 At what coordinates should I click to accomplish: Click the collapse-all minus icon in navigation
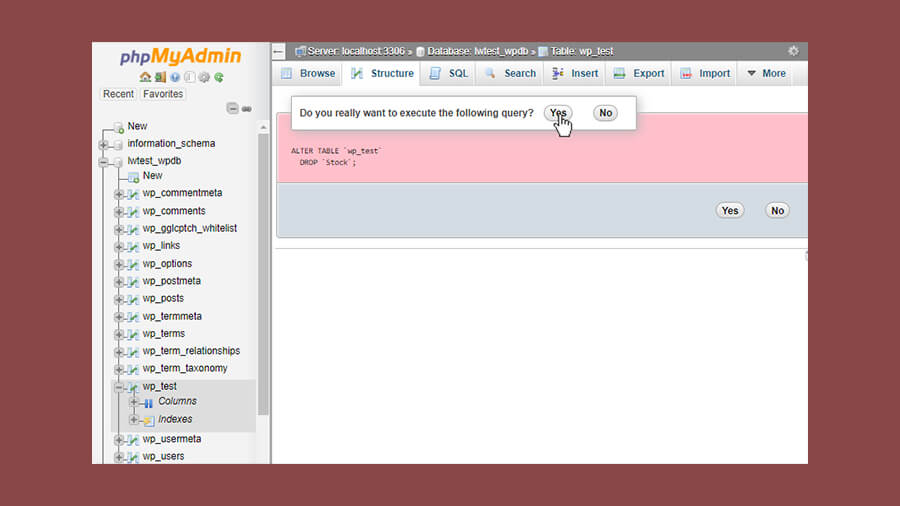point(232,108)
